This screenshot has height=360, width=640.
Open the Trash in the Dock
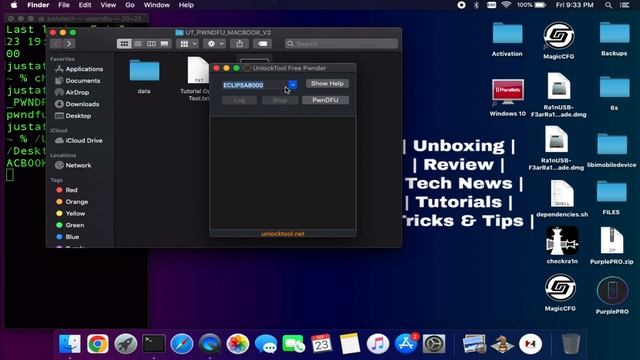click(x=571, y=344)
